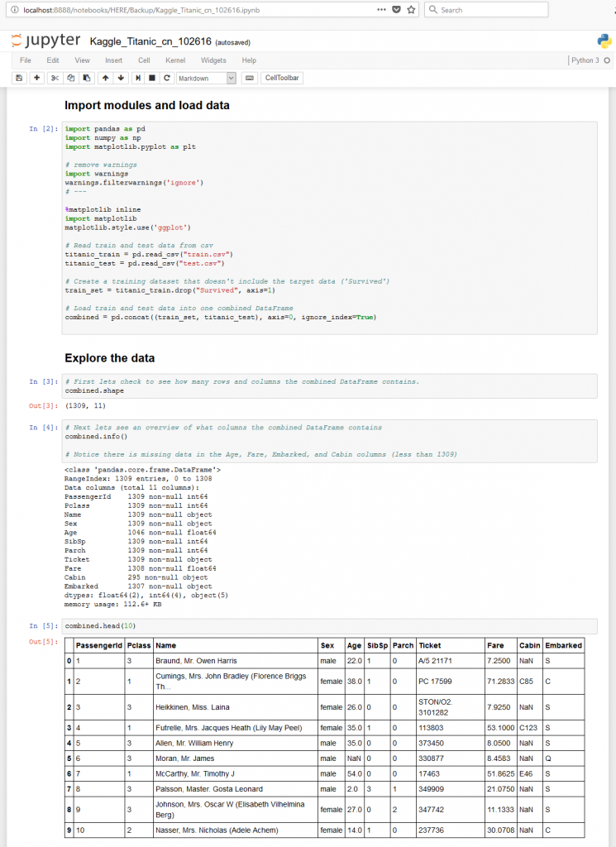Interrupt kernel with stop icon
Image resolution: width=616 pixels, height=847 pixels.
[152, 78]
